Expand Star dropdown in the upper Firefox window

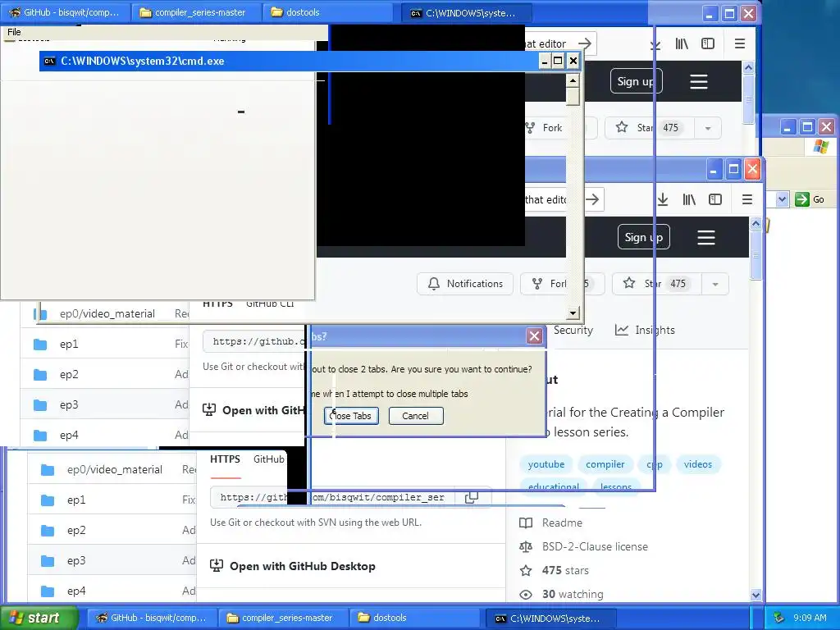coord(708,128)
